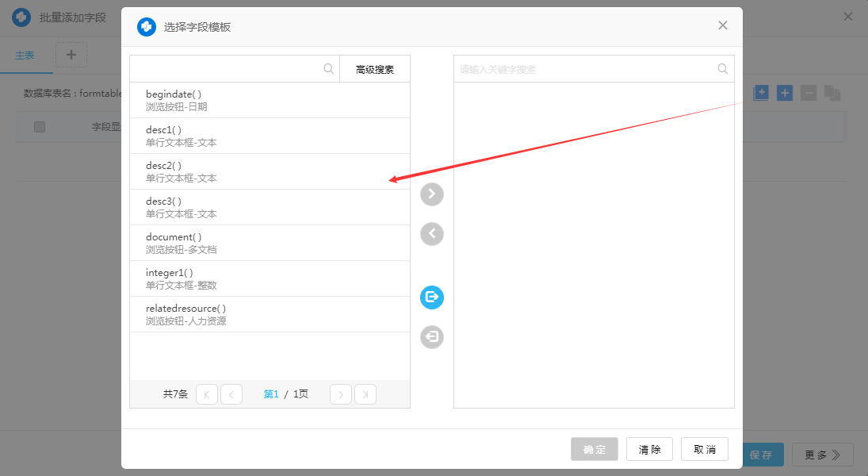Go to the first page of results
The width and height of the screenshot is (868, 476).
coord(207,394)
